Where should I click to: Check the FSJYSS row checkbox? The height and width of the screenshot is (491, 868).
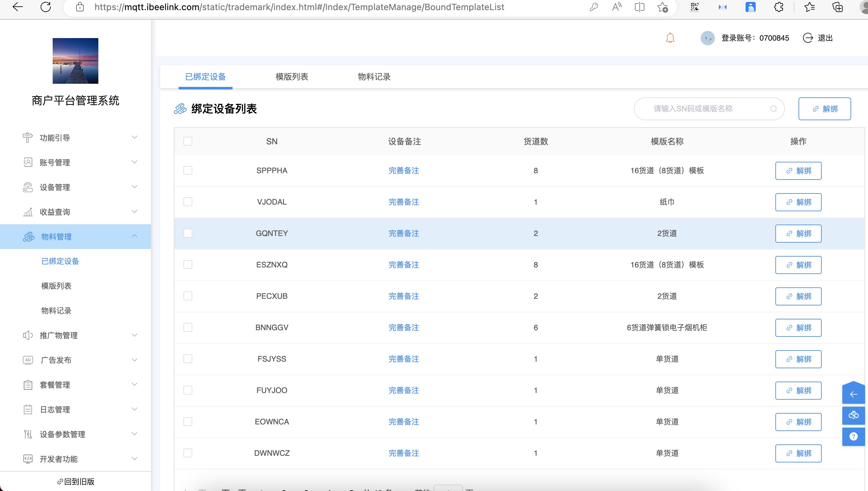[188, 358]
